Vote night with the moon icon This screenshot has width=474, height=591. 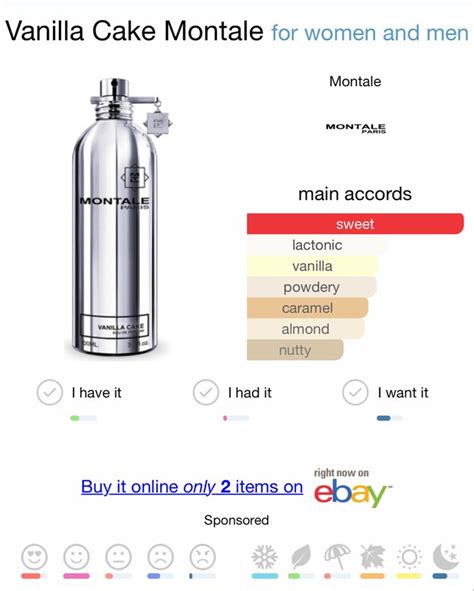click(x=446, y=557)
